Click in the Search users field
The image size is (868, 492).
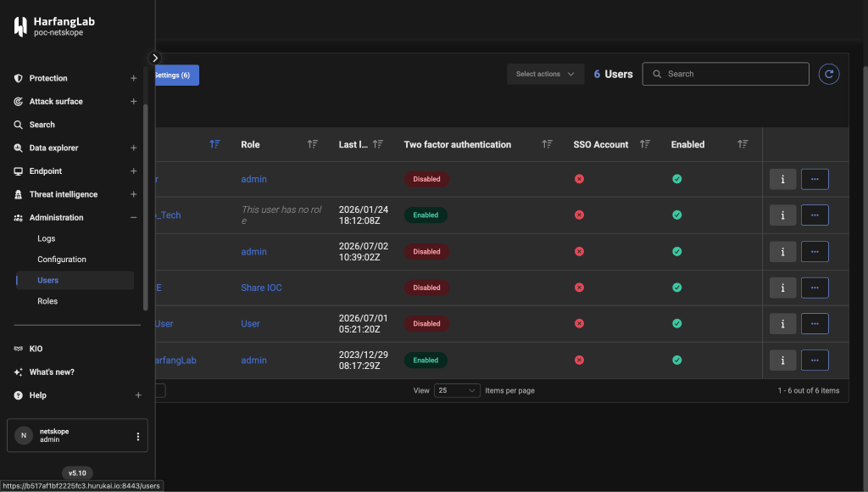(x=726, y=75)
